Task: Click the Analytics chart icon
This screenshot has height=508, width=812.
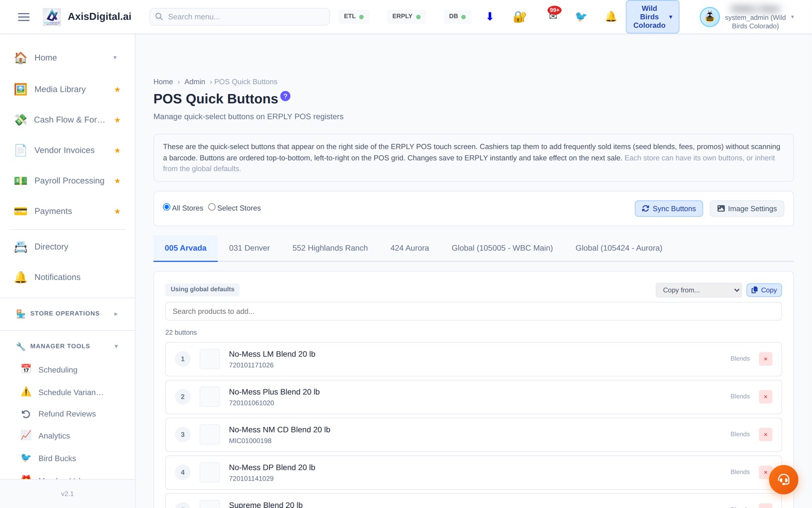Action: click(x=26, y=435)
